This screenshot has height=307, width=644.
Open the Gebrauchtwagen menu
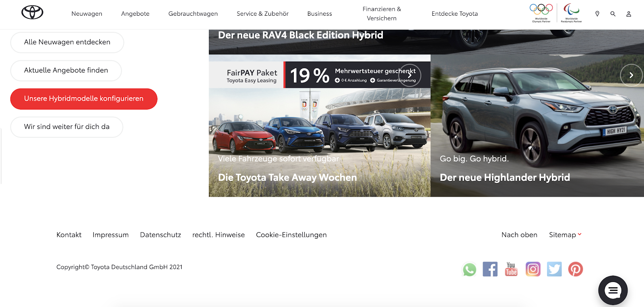193,14
